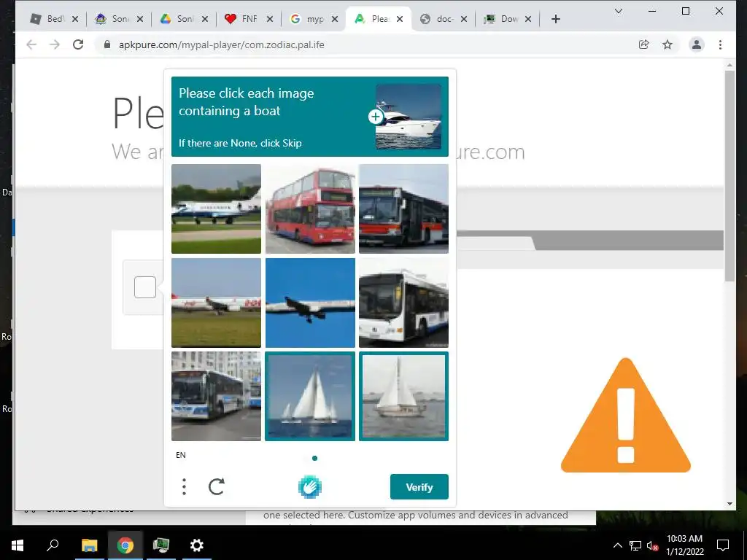The width and height of the screenshot is (747, 560).
Task: Open the Windows Start menu
Action: pyautogui.click(x=18, y=545)
